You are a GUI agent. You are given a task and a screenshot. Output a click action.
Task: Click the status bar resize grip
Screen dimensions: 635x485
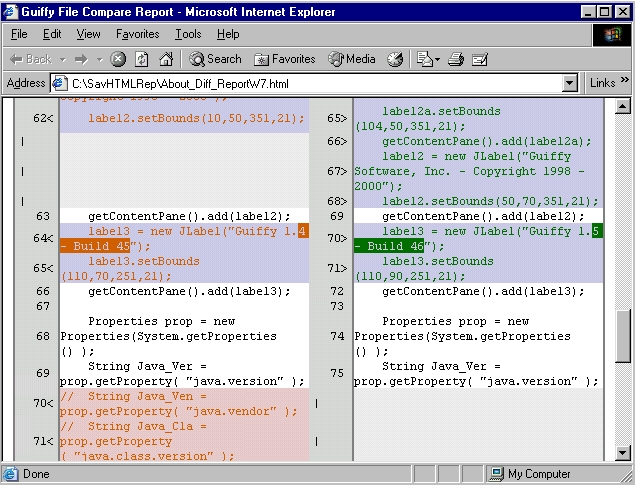tap(627, 475)
